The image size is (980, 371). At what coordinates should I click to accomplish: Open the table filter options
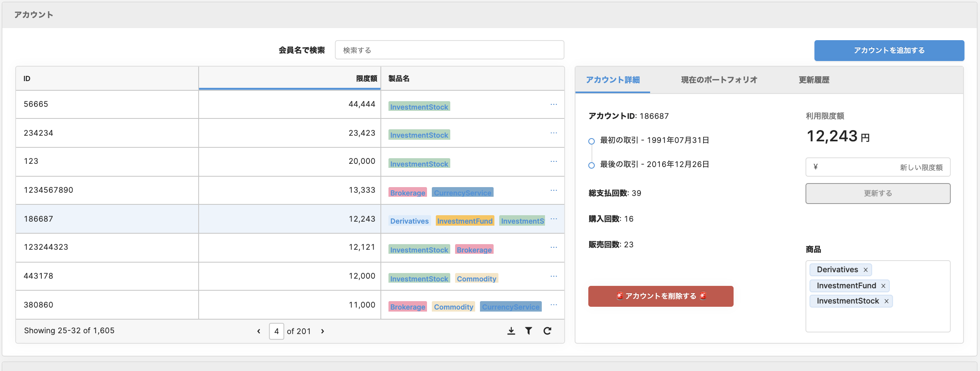[529, 331]
